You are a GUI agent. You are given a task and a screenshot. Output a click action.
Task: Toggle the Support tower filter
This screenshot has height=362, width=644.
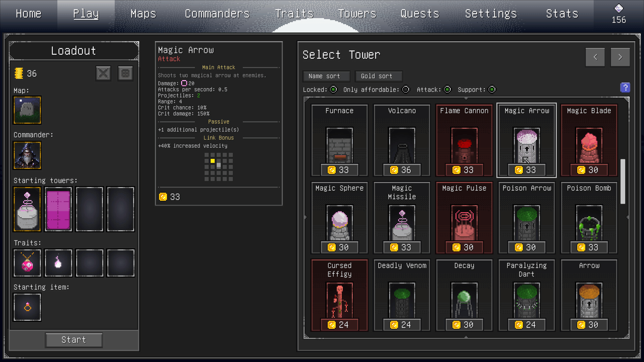click(492, 89)
